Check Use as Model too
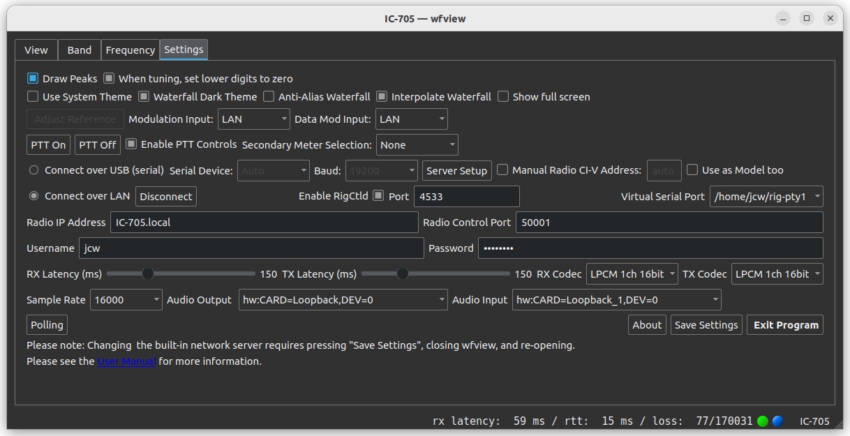 click(x=692, y=170)
